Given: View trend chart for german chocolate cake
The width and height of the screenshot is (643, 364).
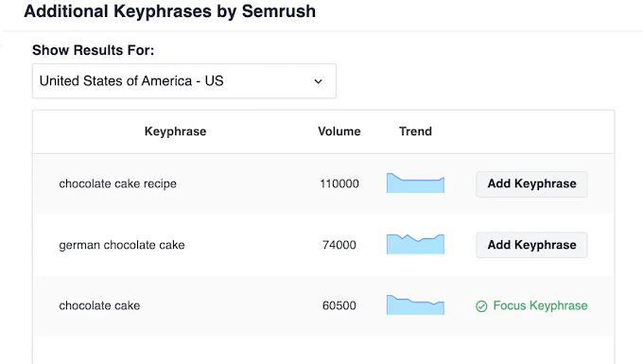Looking at the screenshot, I should pos(415,244).
